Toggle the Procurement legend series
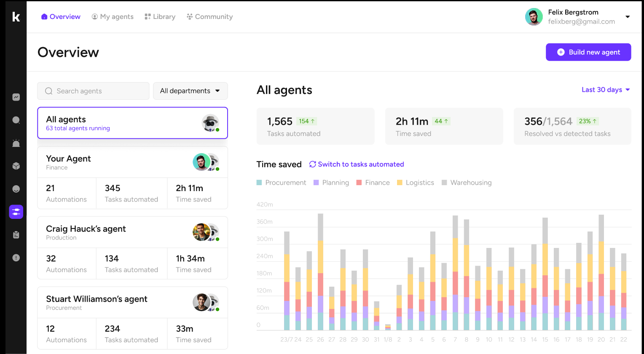 (x=281, y=183)
